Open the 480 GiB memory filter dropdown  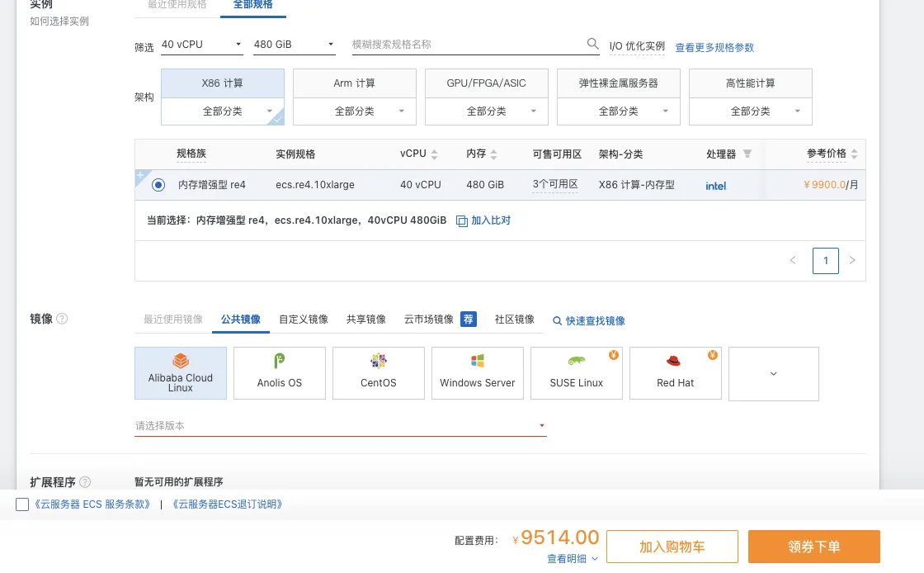(294, 45)
